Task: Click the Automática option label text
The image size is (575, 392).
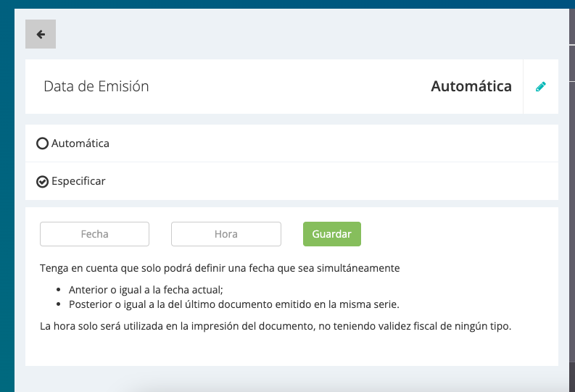Action: (80, 143)
